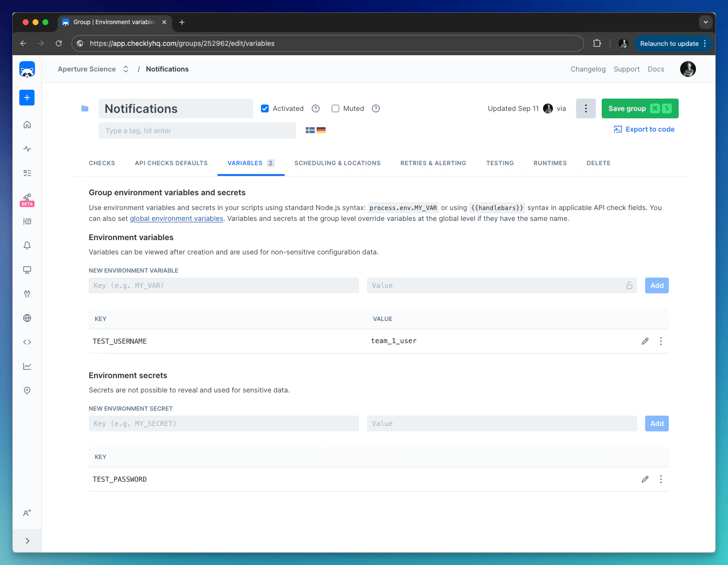This screenshot has height=565, width=728.
Task: Focus the new environment variable Key field
Action: [x=224, y=285]
